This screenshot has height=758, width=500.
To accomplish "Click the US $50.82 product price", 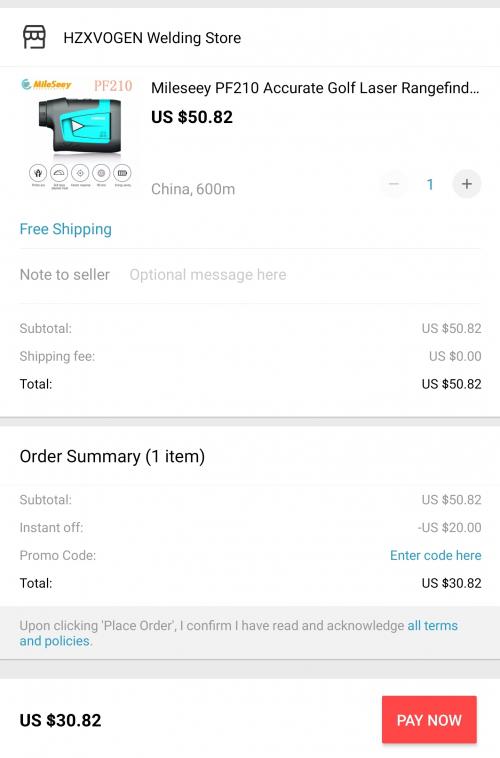I will click(192, 117).
